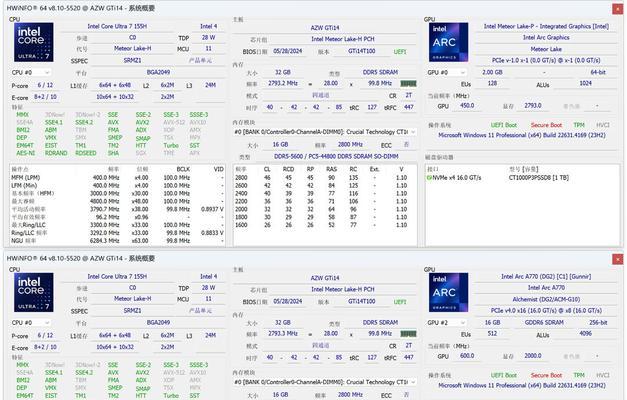The image size is (627, 400).
Task: Click the 2793.3 MHz memory frequency
Action: coord(283,334)
